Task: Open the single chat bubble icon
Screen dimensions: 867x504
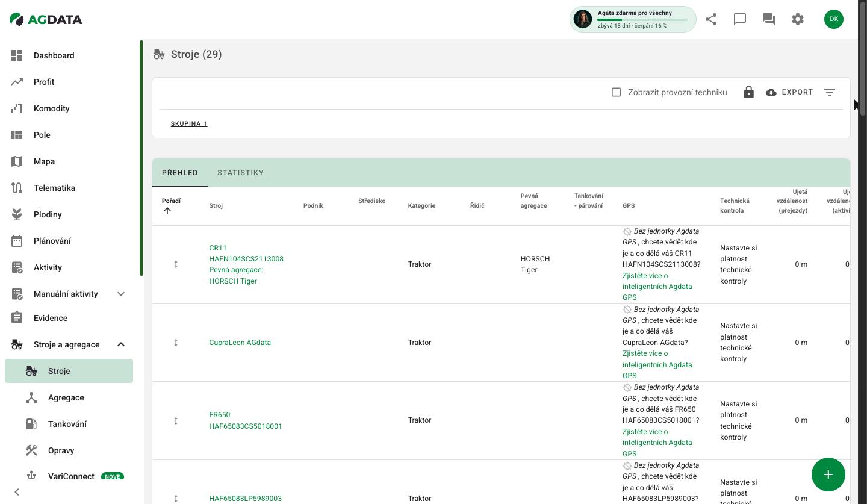Action: [x=740, y=19]
